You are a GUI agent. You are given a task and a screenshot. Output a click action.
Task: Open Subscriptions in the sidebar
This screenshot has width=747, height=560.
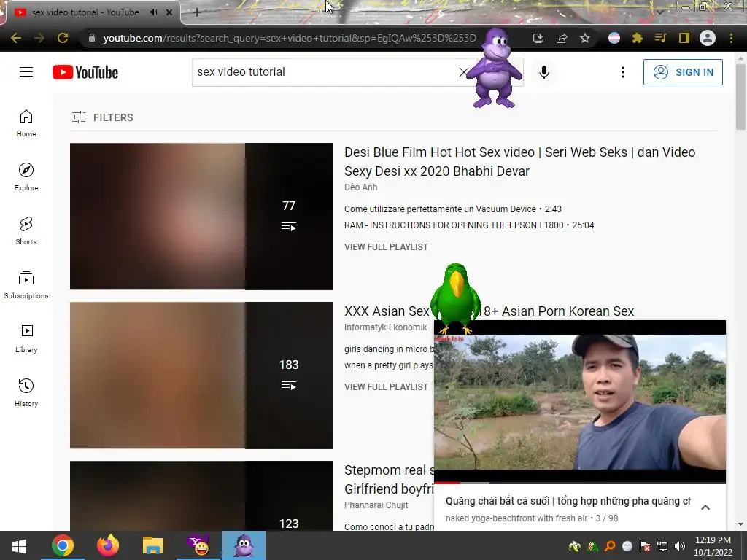point(26,285)
